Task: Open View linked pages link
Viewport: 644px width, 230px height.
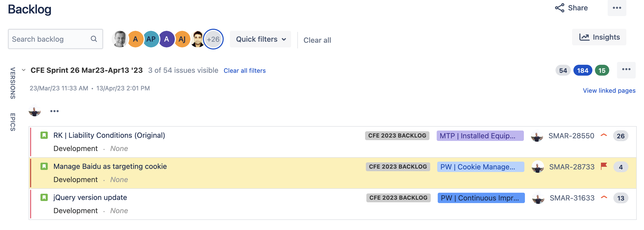Action: 609,90
